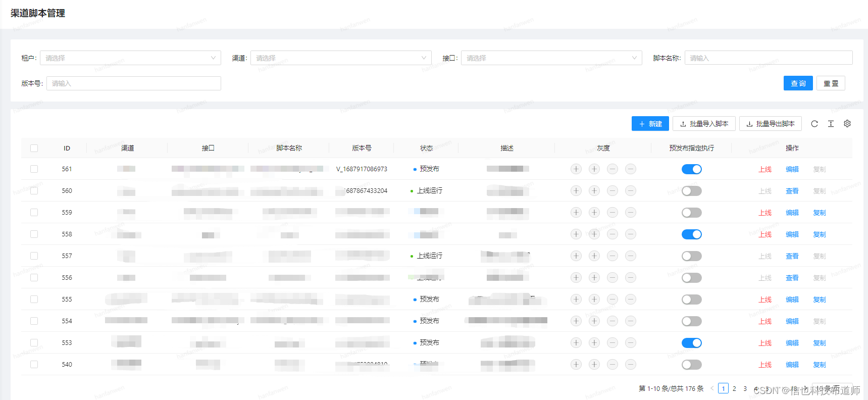Click 第 1-10 条/总共 176 条 text
868x400 pixels.
[x=671, y=388]
